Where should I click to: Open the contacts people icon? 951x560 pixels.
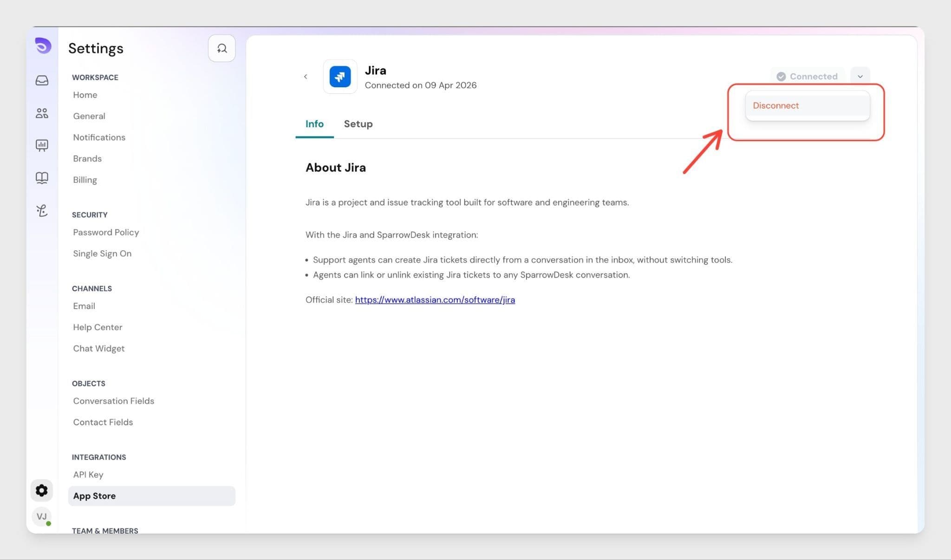point(42,113)
